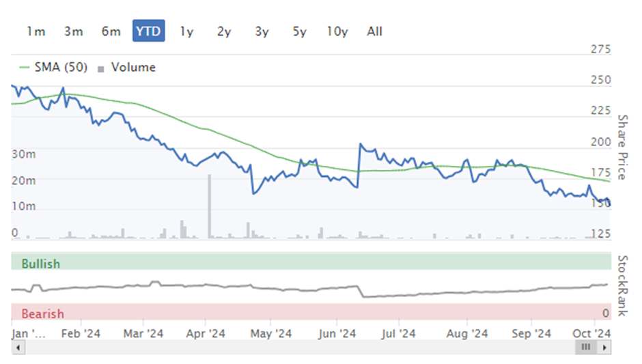Click the StockRank axis title
Viewport: 642px width, 364px height.
[622, 285]
